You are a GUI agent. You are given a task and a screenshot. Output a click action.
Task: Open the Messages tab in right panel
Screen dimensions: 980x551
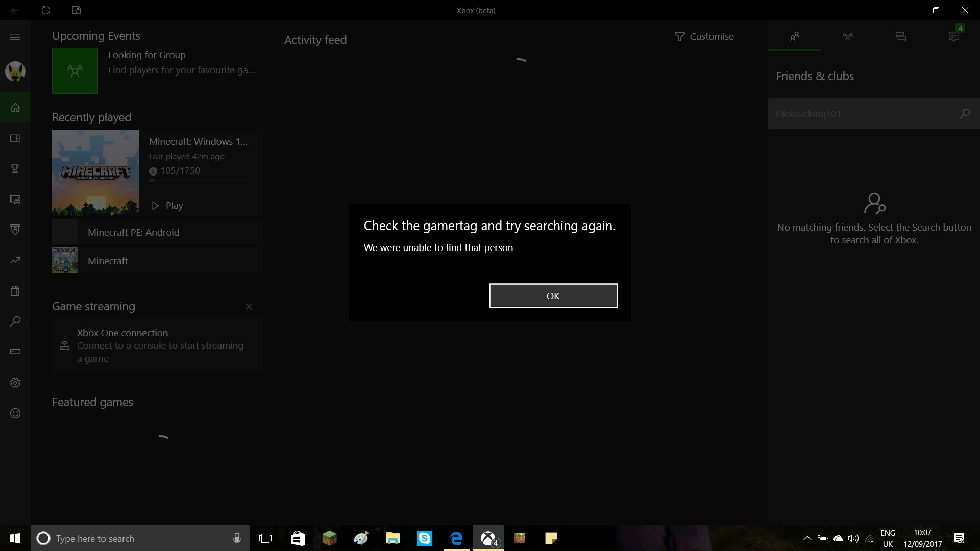pyautogui.click(x=901, y=37)
